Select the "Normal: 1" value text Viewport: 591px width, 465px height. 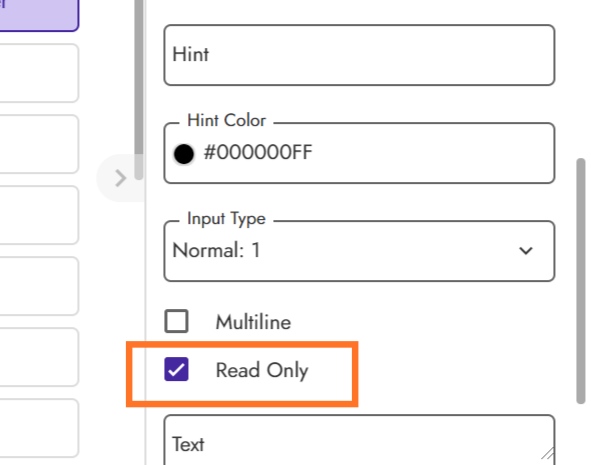coord(216,250)
